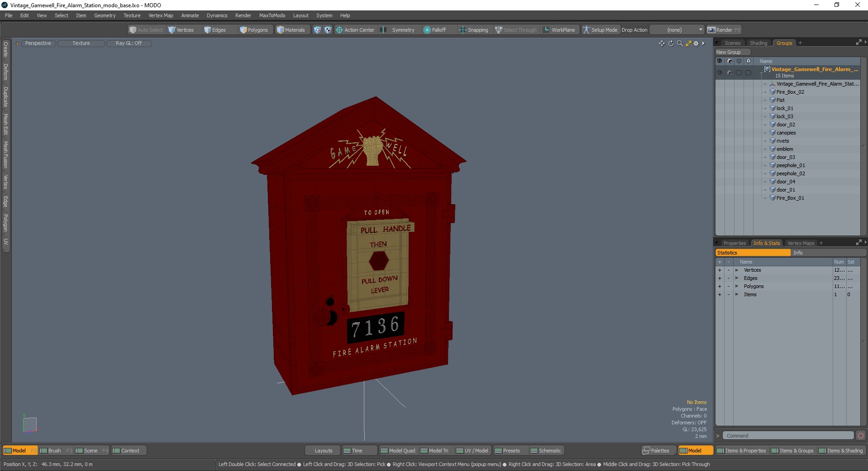Switch to UV / Model layout
The width and height of the screenshot is (868, 471).
[x=472, y=451]
